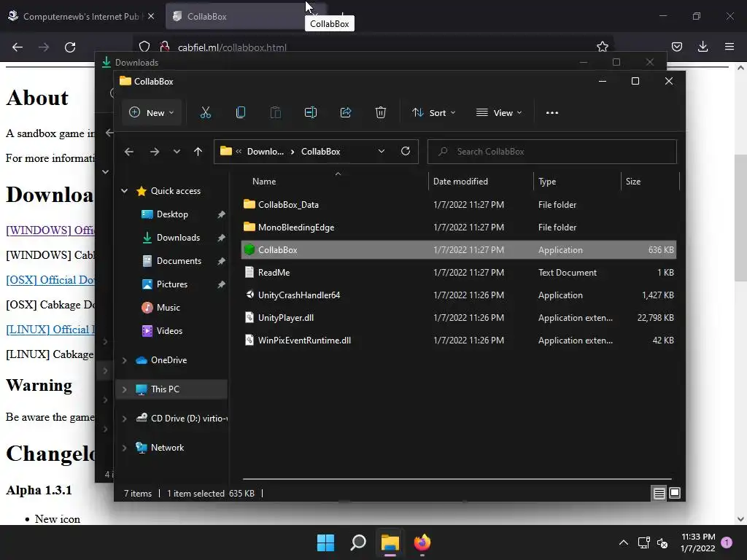This screenshot has width=747, height=560.
Task: Click the shield tracking protection icon
Action: pos(144,47)
